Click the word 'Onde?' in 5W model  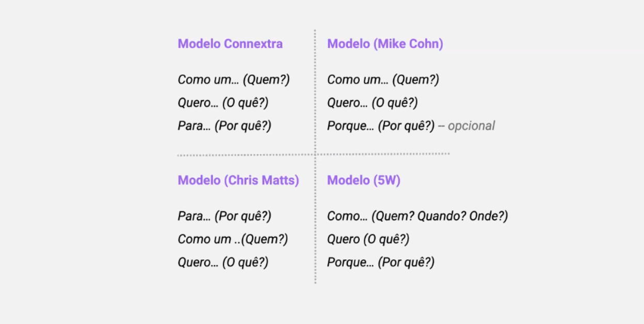click(489, 216)
